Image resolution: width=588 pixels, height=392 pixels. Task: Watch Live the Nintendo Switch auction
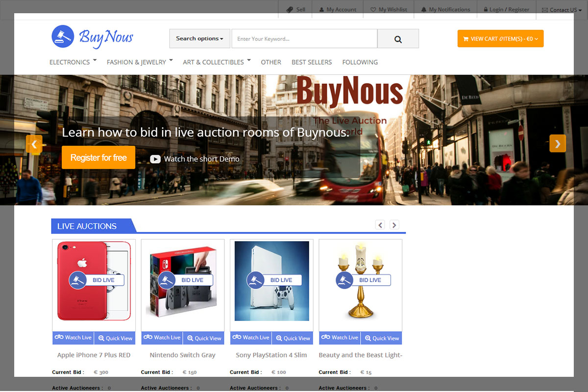[162, 338]
